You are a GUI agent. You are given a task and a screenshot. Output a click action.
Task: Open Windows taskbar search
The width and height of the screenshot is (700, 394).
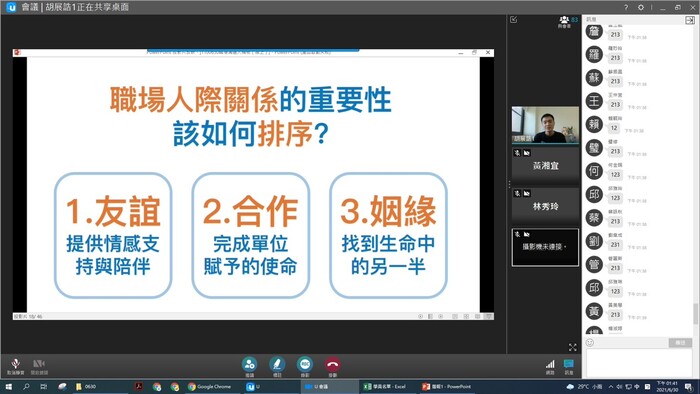point(26,386)
